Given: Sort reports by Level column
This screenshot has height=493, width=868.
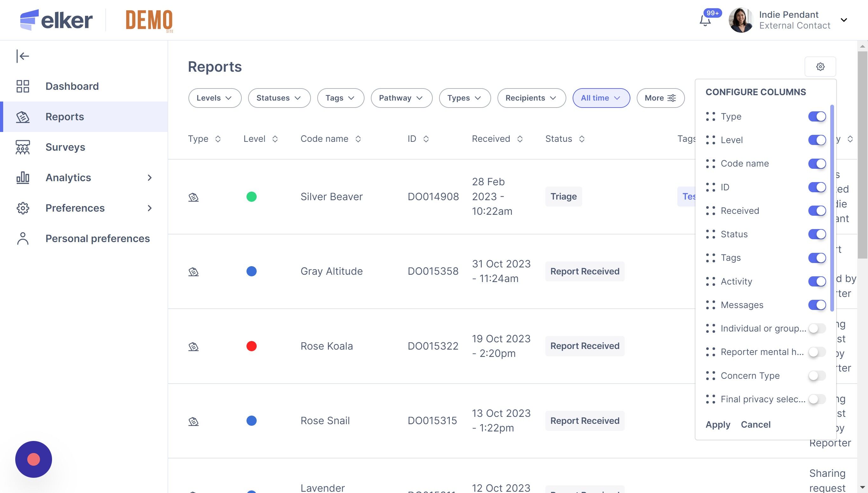Looking at the screenshot, I should 274,139.
